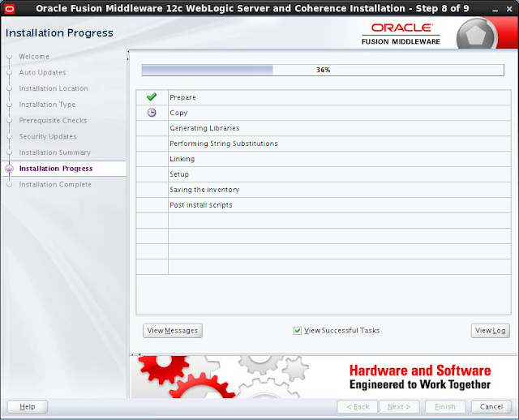Click the clock icon beside Copy
This screenshot has width=519, height=420.
(152, 113)
